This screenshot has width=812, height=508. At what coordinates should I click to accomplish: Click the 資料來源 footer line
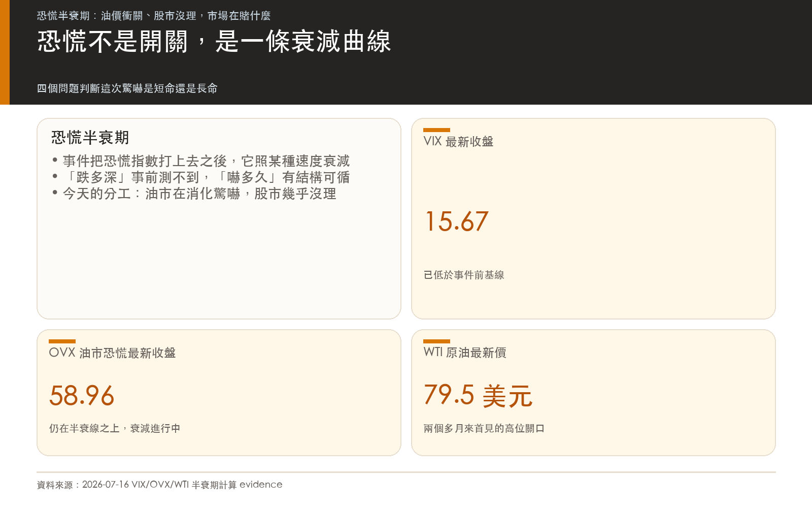click(x=159, y=485)
